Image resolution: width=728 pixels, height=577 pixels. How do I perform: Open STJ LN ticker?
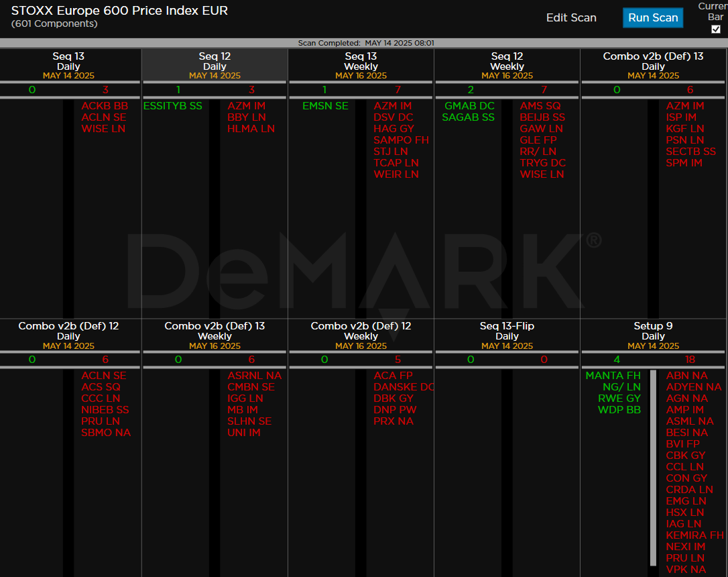(x=390, y=152)
